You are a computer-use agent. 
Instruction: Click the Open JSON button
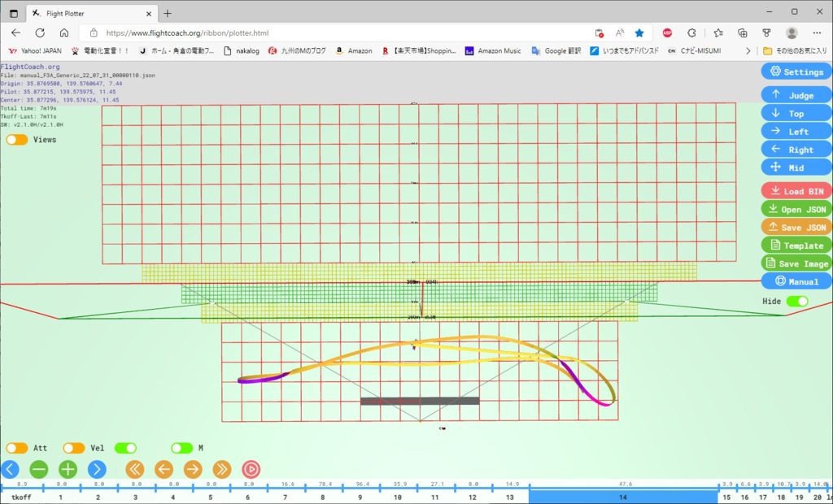[796, 209]
